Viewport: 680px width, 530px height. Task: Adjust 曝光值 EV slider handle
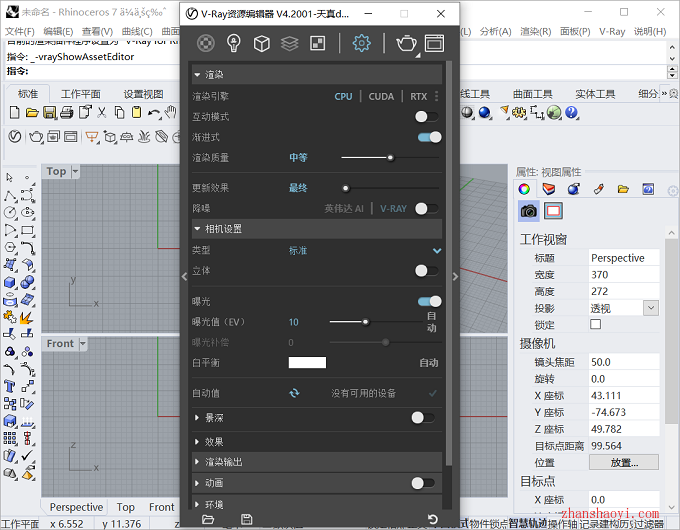tap(366, 322)
